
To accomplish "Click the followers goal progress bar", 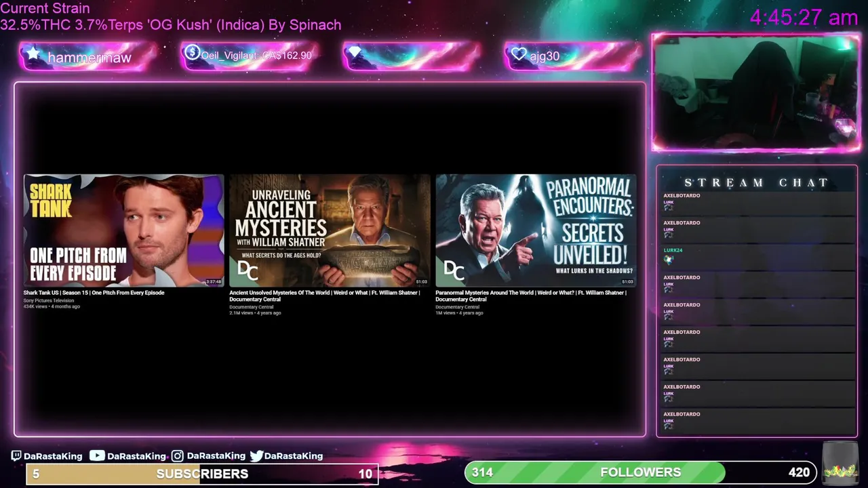I will click(x=641, y=472).
